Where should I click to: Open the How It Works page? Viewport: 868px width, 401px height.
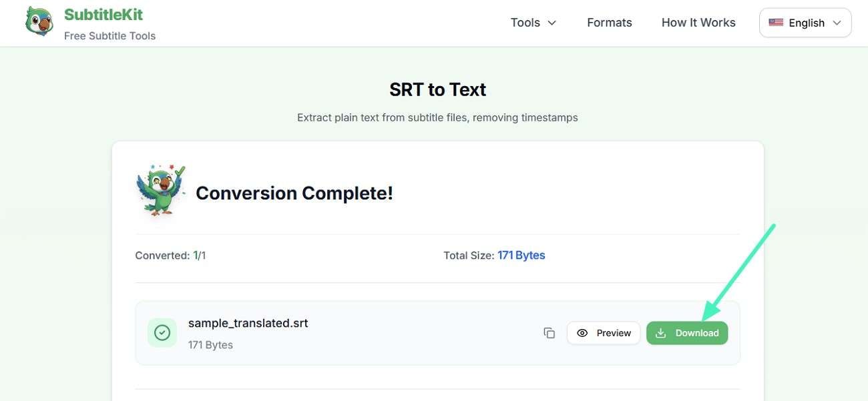tap(698, 23)
